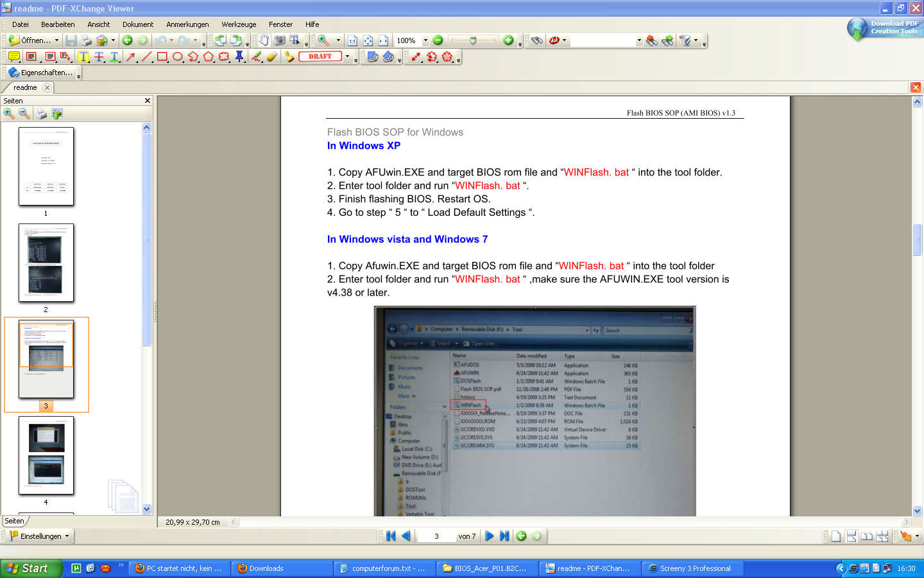Click the DRAFT stamp button
Screen dimensions: 924x578
tap(320, 57)
